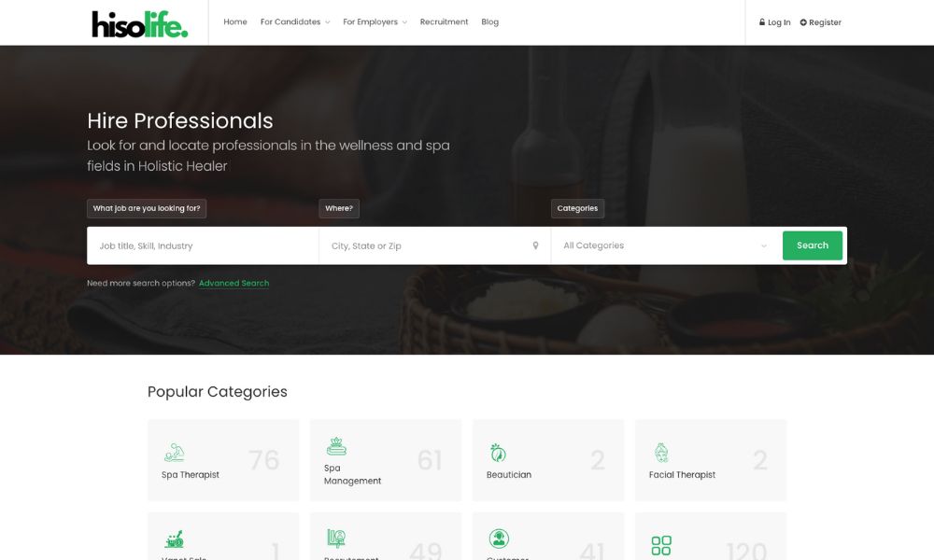Click the Spa Management lotus icon
The height and width of the screenshot is (560, 934).
pos(336,446)
